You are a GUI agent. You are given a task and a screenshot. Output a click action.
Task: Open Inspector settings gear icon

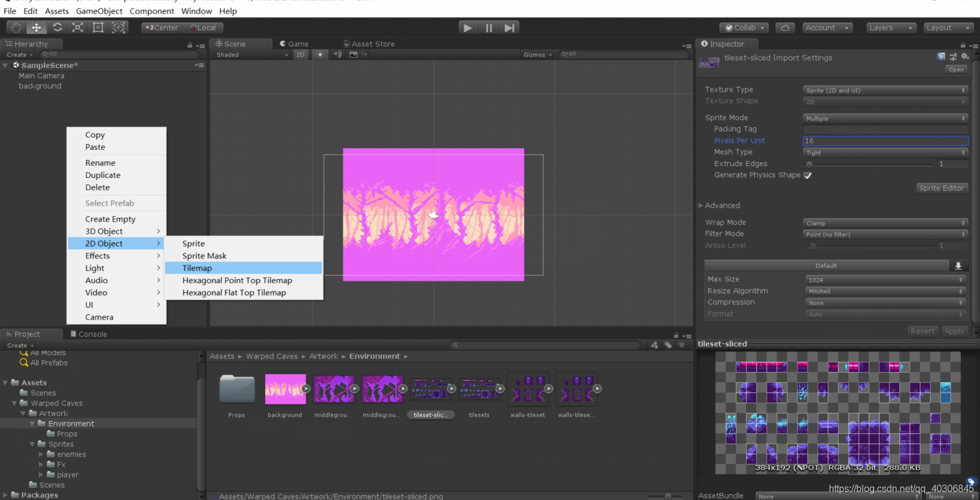pyautogui.click(x=965, y=57)
